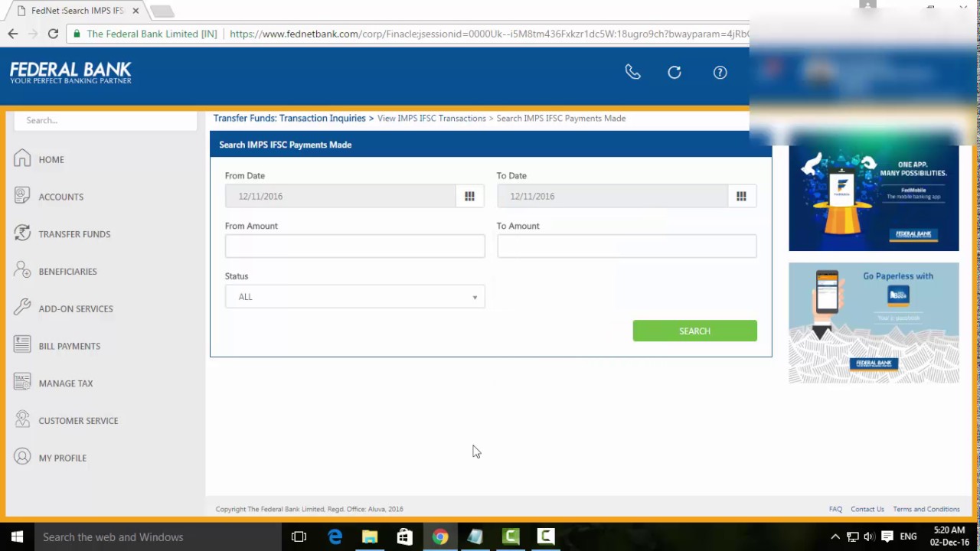This screenshot has height=551, width=980.
Task: Open Microsoft Edge from the taskbar
Action: 335,537
